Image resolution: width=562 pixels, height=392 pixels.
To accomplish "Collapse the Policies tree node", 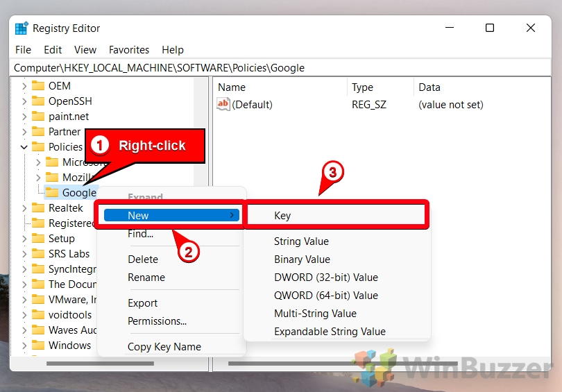I will pyautogui.click(x=24, y=147).
